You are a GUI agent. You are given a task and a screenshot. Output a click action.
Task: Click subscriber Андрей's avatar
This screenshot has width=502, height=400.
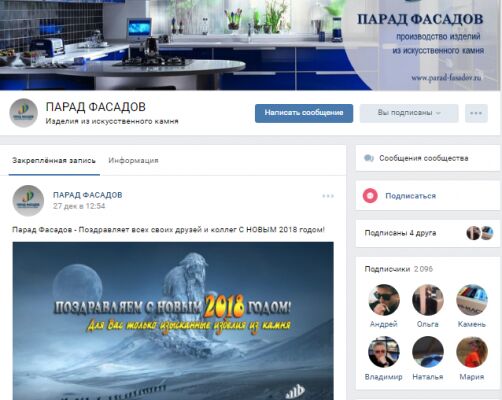[x=384, y=300]
